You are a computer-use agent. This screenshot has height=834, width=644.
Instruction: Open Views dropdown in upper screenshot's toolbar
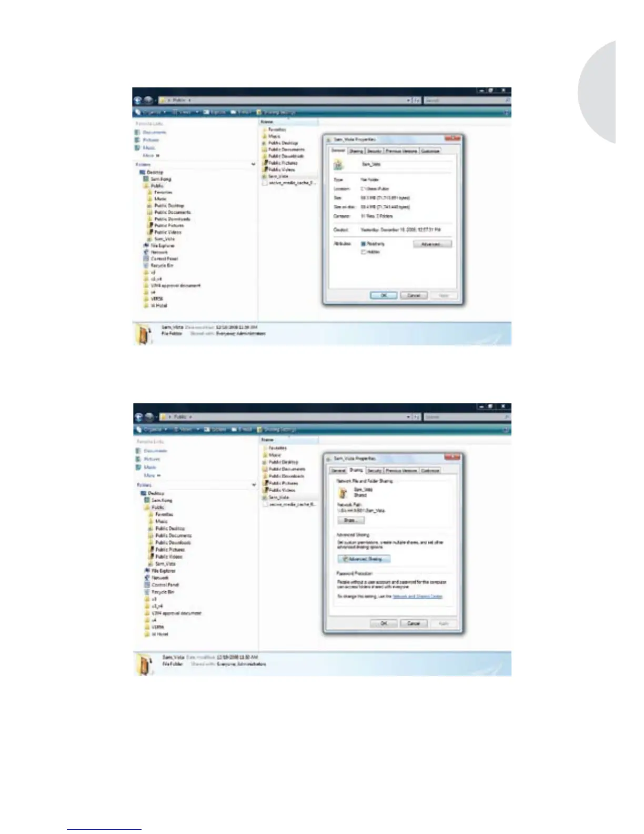tap(186, 112)
